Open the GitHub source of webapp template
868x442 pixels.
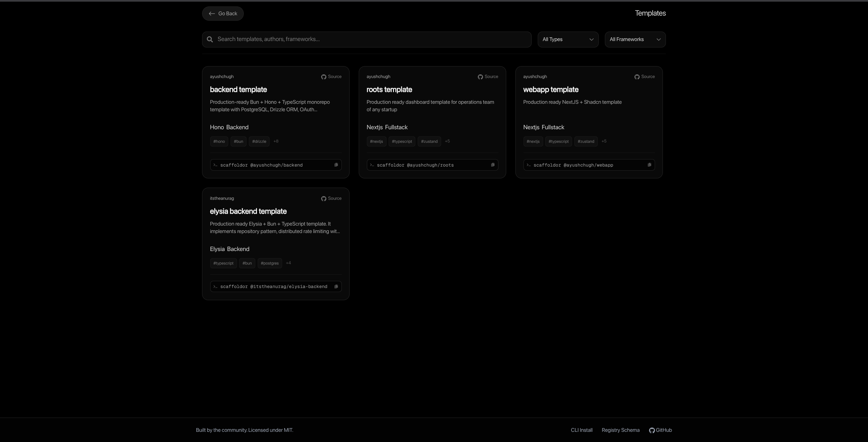[644, 77]
